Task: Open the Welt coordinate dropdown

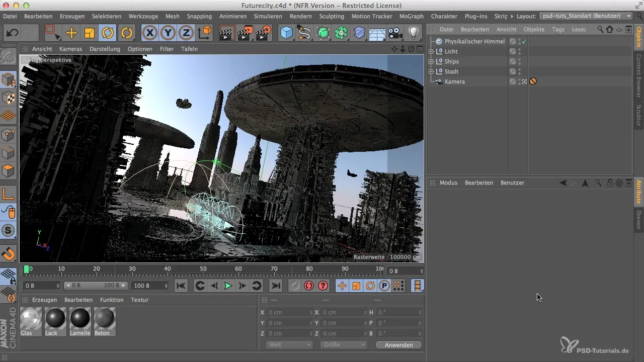Action: (x=289, y=345)
